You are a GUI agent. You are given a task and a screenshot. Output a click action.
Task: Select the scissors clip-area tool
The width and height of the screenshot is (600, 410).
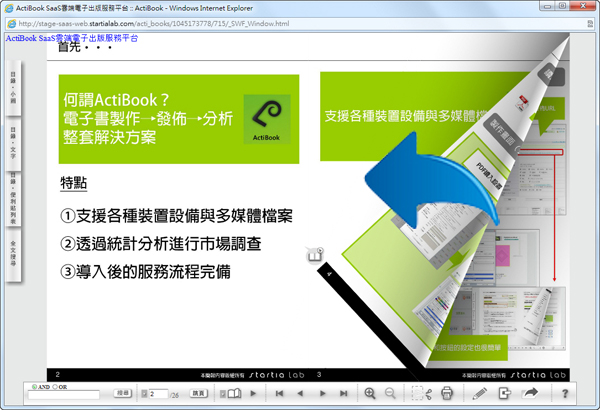[422, 393]
